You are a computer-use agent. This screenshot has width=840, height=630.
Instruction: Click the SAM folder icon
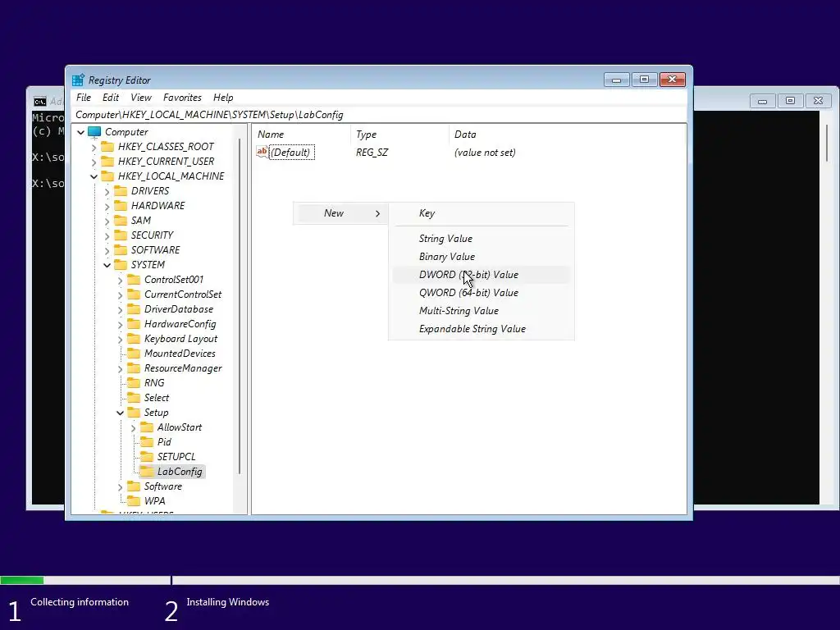click(x=121, y=220)
